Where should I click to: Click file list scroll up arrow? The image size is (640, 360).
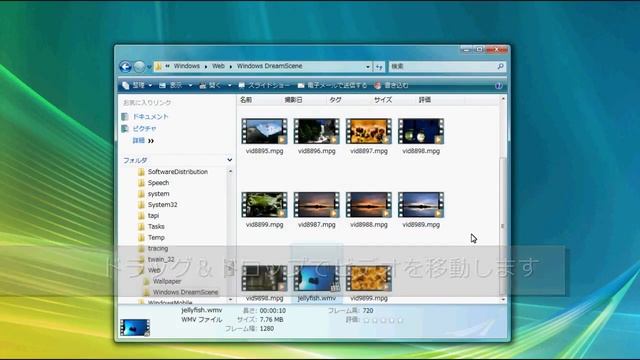pos(503,99)
